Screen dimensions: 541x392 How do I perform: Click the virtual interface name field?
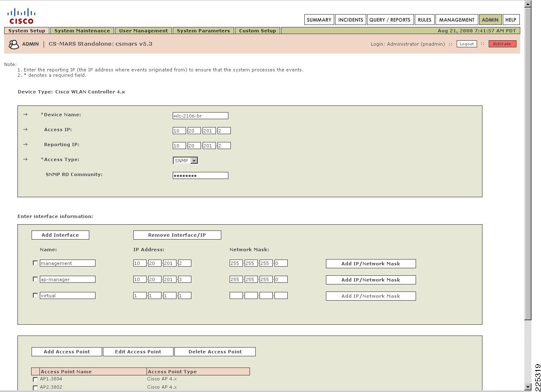click(68, 296)
